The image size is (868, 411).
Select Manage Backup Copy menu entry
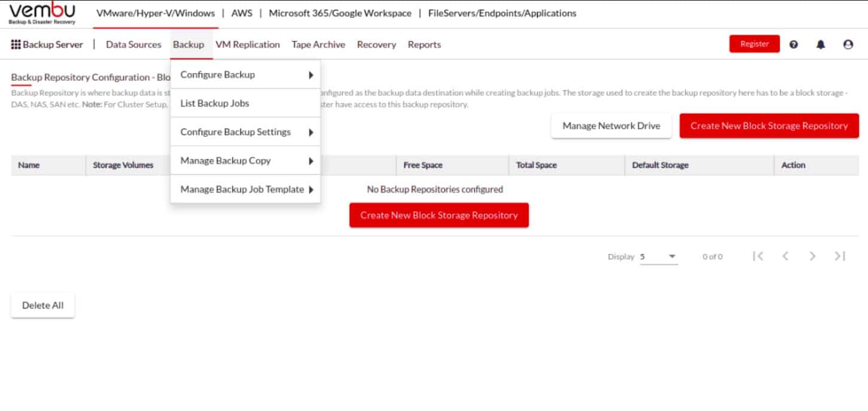245,161
